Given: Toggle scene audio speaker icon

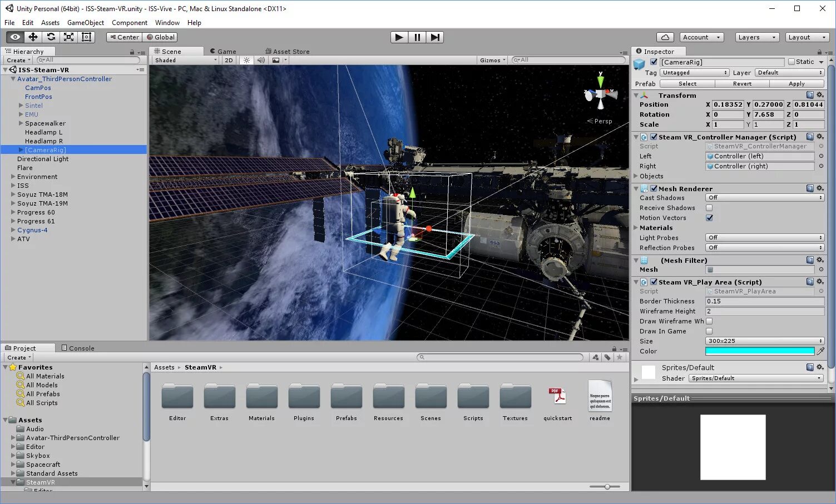Looking at the screenshot, I should pyautogui.click(x=260, y=60).
